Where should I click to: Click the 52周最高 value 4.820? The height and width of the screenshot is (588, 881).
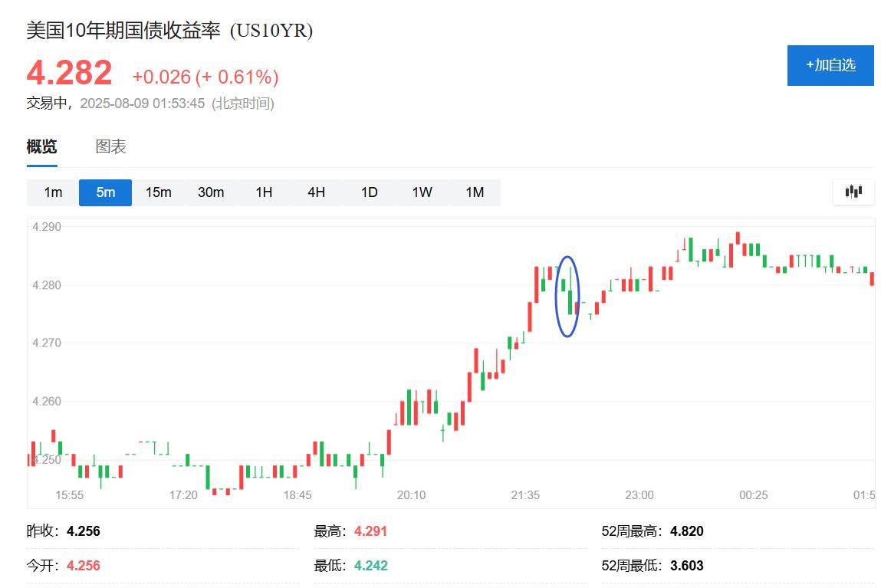(686, 531)
